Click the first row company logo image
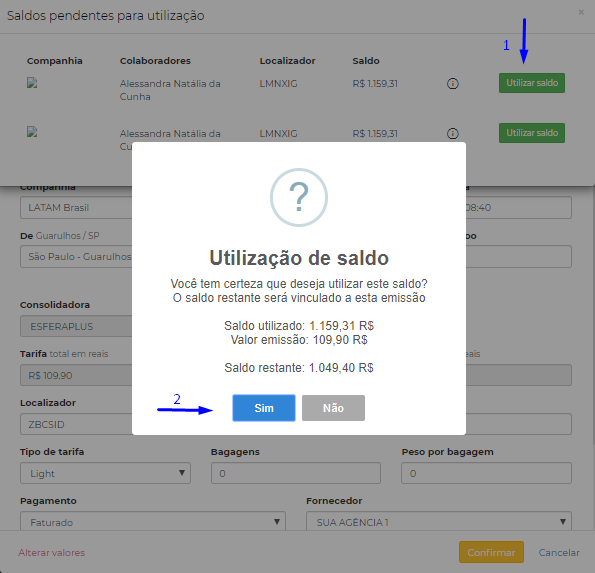The height and width of the screenshot is (573, 595). (x=32, y=83)
